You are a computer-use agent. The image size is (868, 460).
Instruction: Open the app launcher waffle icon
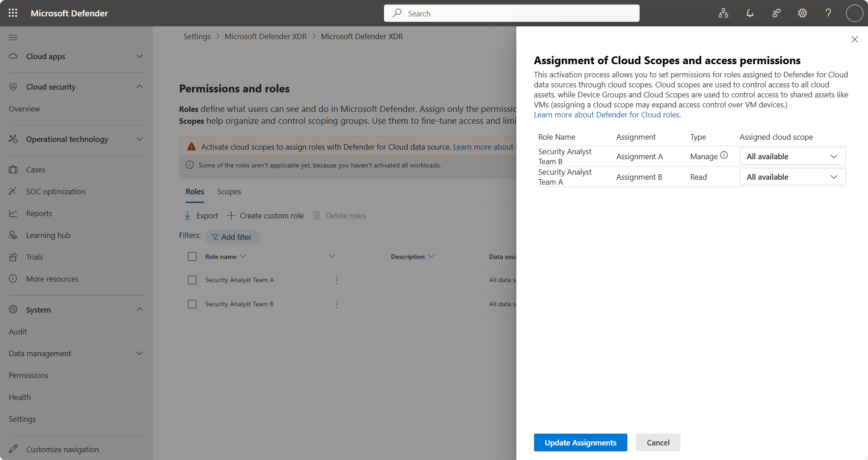(13, 13)
